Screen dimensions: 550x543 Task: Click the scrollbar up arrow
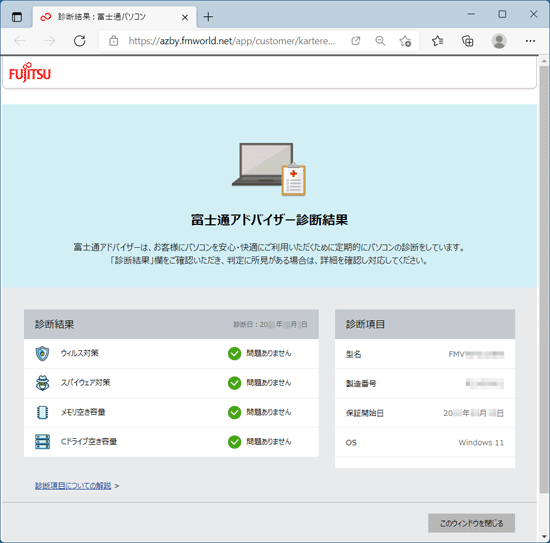[544, 61]
